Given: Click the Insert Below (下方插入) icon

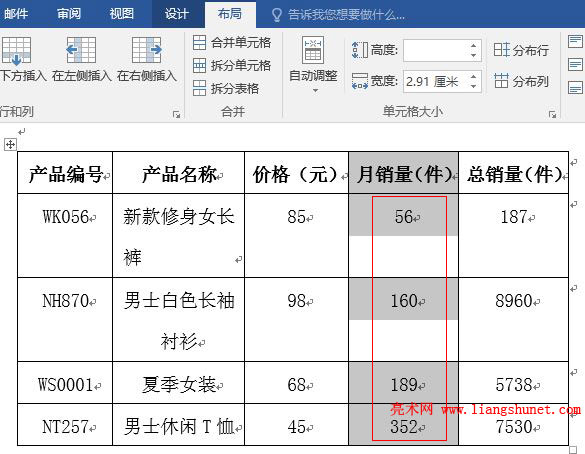Looking at the screenshot, I should click(x=17, y=50).
